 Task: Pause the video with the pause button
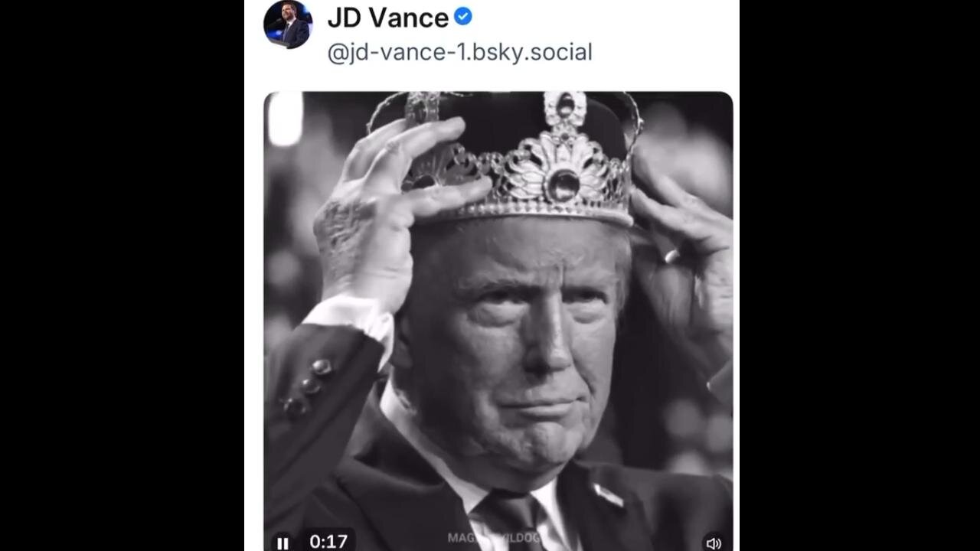point(283,543)
